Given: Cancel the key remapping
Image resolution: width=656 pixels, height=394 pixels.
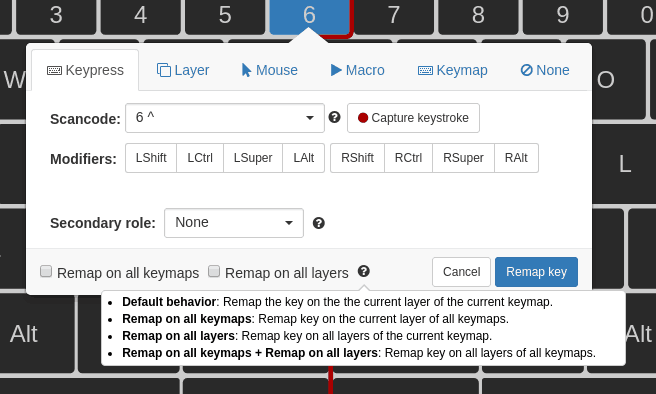Looking at the screenshot, I should coord(461,272).
